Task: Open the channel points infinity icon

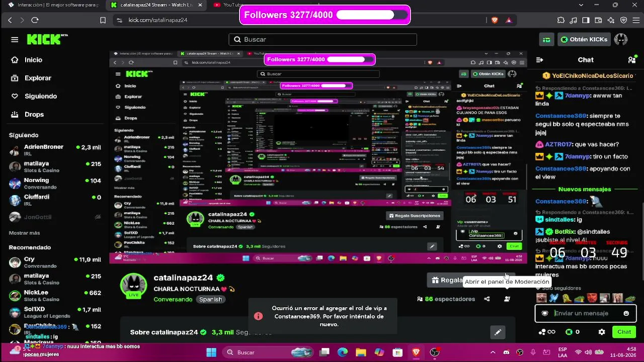Action: (x=547, y=332)
